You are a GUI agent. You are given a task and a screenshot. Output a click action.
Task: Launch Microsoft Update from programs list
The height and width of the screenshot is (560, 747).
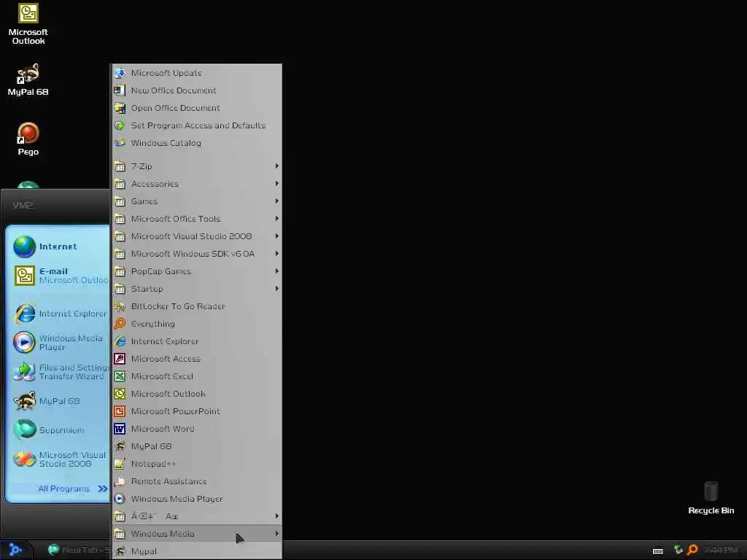197,73
